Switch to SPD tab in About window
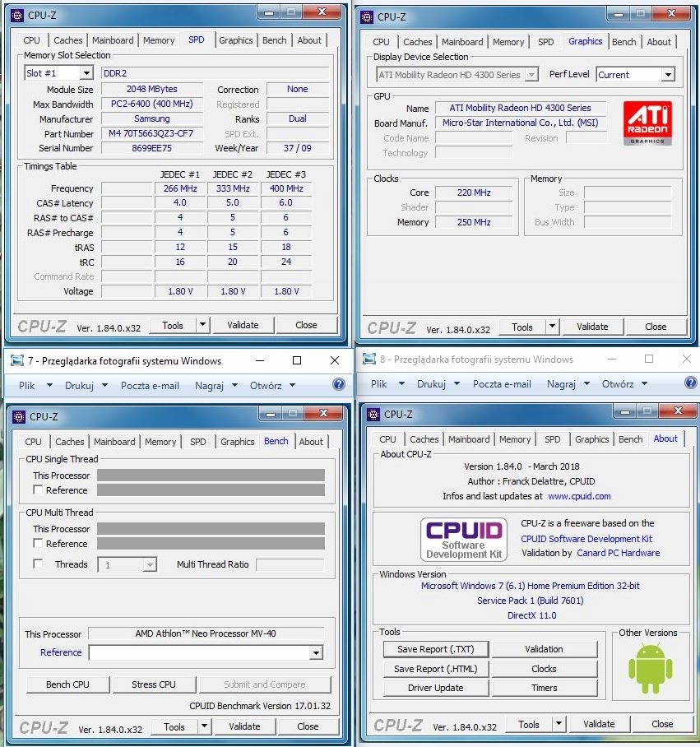700x747 pixels. click(x=553, y=439)
